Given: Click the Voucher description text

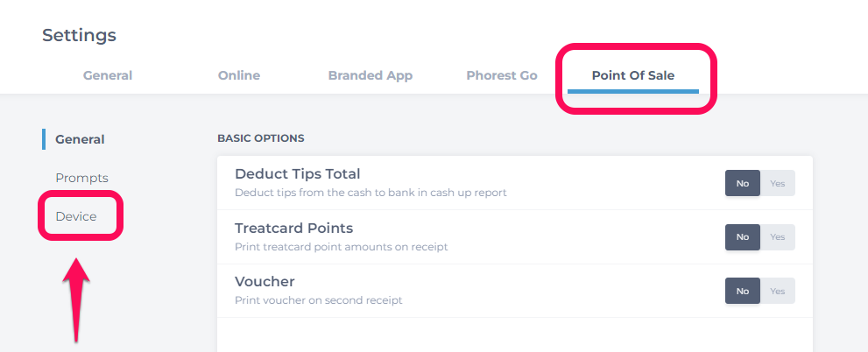Looking at the screenshot, I should click(318, 300).
